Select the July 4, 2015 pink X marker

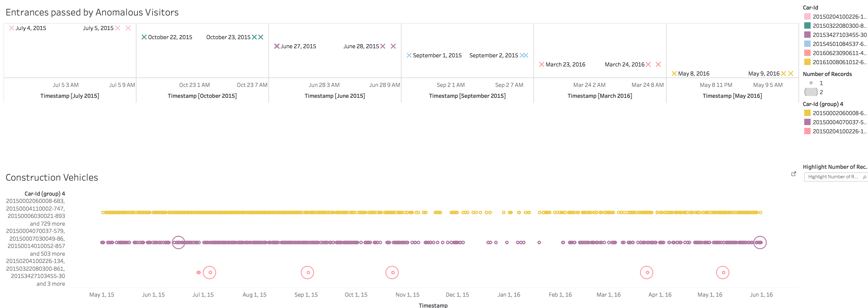pyautogui.click(x=11, y=28)
